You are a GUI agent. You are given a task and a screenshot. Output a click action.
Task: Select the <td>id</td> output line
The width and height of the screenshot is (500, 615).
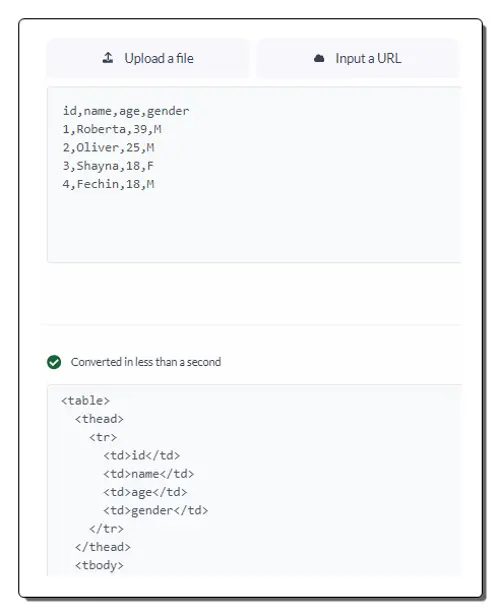[x=142, y=456]
